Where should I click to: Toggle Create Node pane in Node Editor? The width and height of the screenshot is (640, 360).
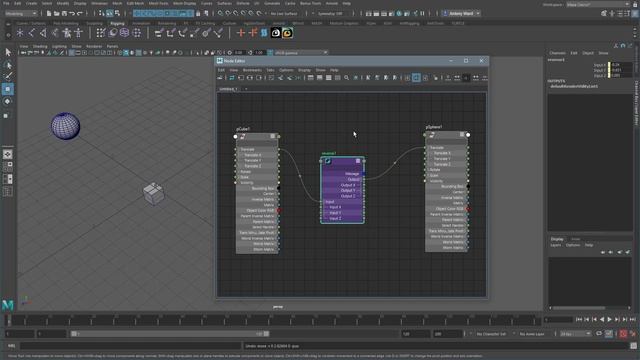pyautogui.click(x=220, y=78)
